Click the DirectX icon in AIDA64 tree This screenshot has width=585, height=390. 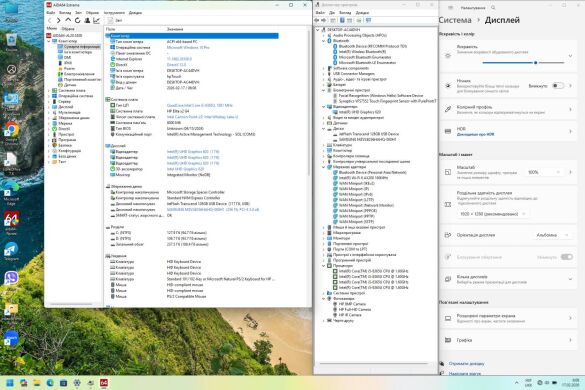click(x=54, y=129)
